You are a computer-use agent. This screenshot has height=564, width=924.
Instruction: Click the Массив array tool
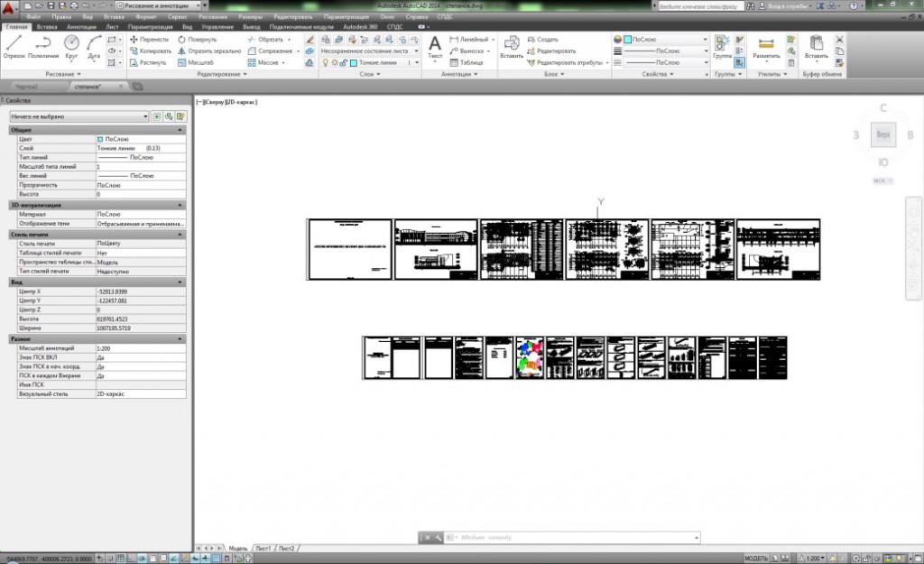point(263,62)
